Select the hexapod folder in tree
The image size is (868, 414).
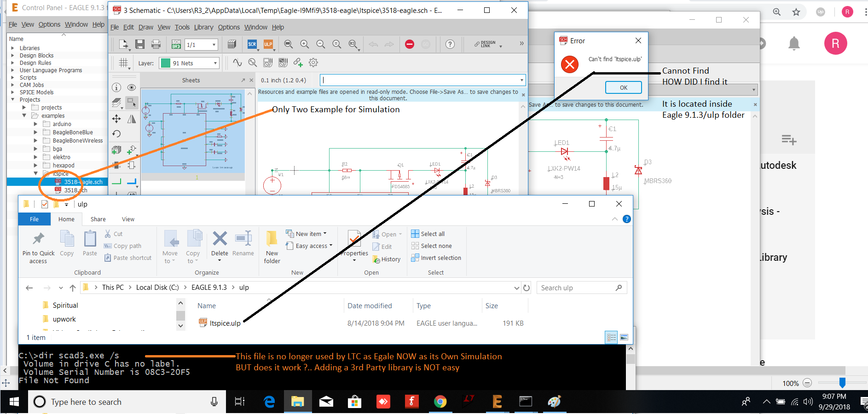point(64,165)
